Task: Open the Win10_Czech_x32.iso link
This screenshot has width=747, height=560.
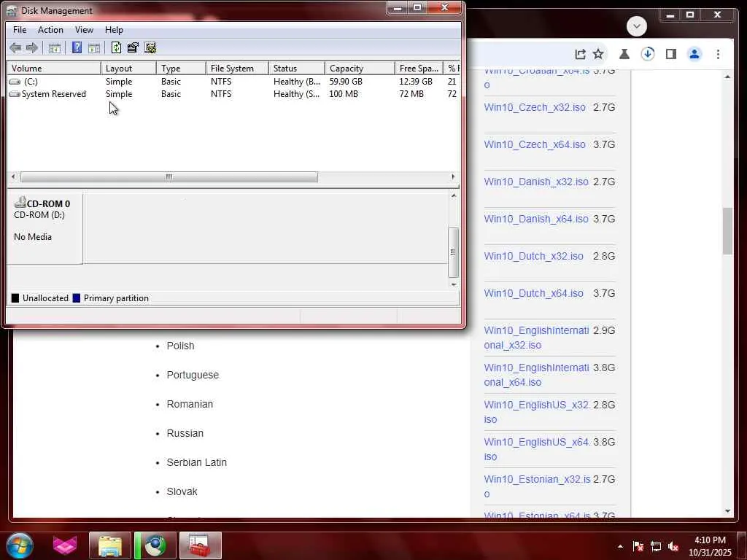Action: click(535, 108)
